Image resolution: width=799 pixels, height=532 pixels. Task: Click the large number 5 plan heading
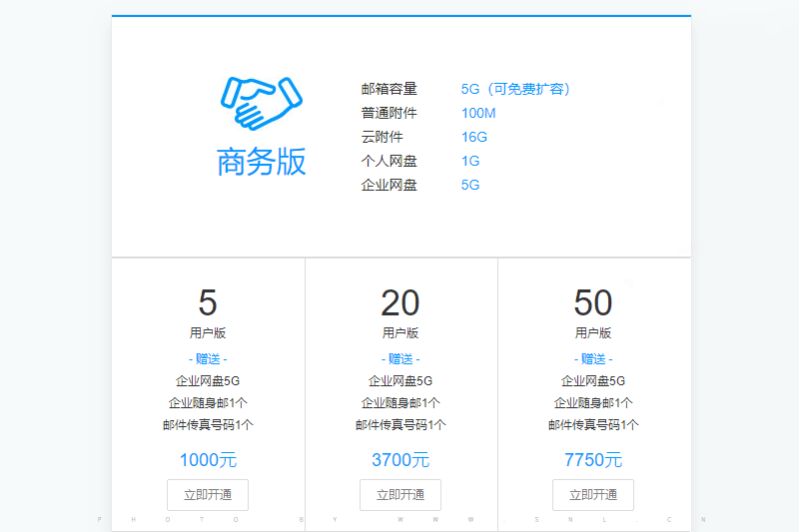pos(208,302)
